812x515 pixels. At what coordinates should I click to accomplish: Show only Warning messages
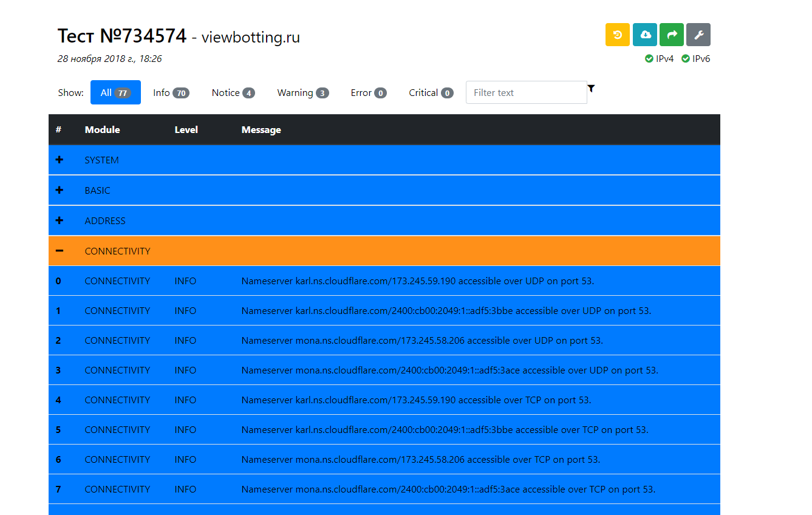point(302,92)
